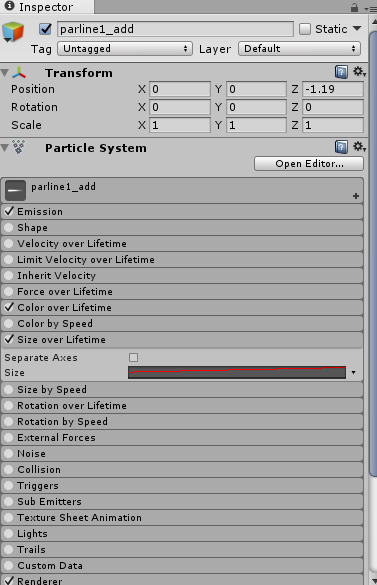The width and height of the screenshot is (377, 585).
Task: Click the GameObject cube icon
Action: click(x=13, y=32)
